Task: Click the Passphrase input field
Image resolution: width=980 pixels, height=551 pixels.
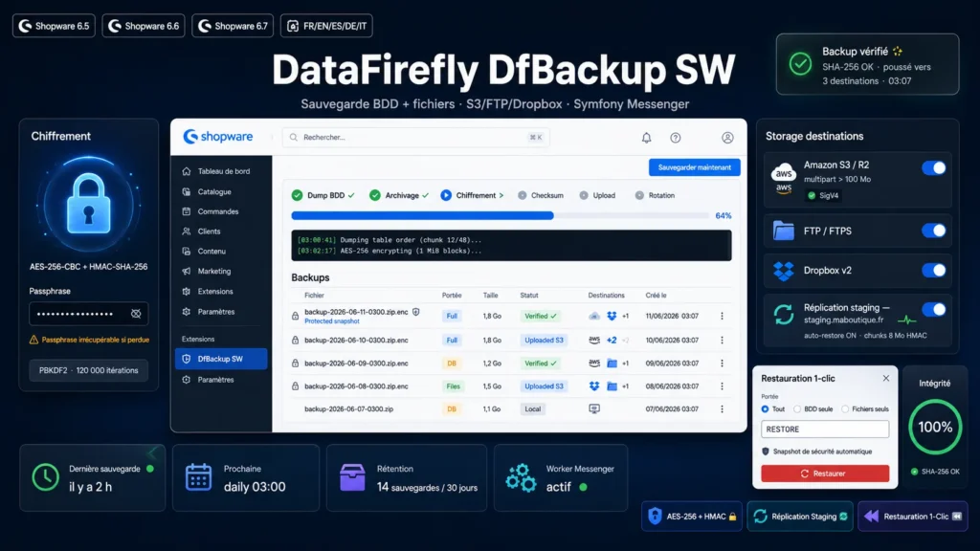Action: tap(89, 314)
